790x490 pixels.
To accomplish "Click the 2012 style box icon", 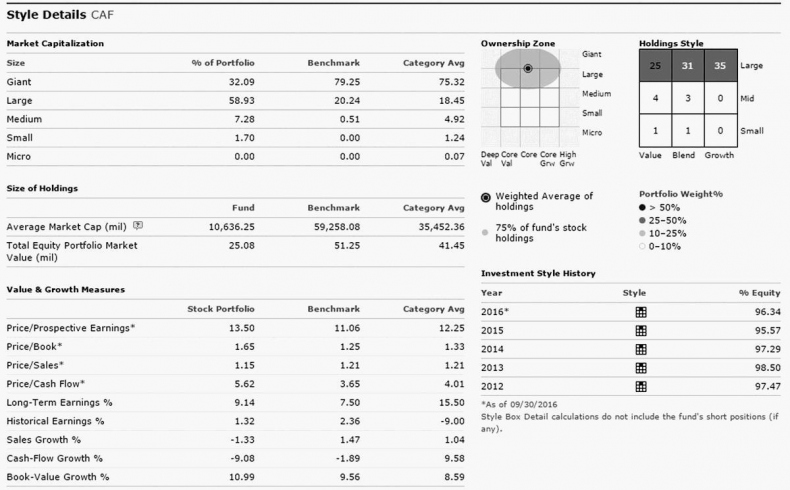I will (641, 386).
